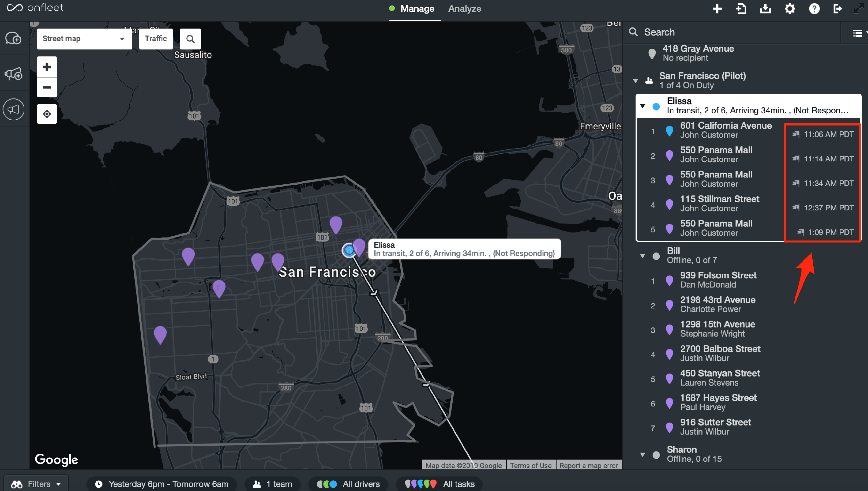The height and width of the screenshot is (491, 868).
Task: Click the Terms of Use link
Action: (530, 465)
